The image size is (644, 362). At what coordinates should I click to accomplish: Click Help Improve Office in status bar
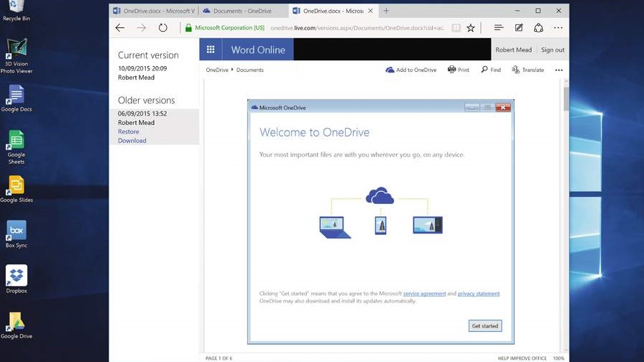coord(522,358)
